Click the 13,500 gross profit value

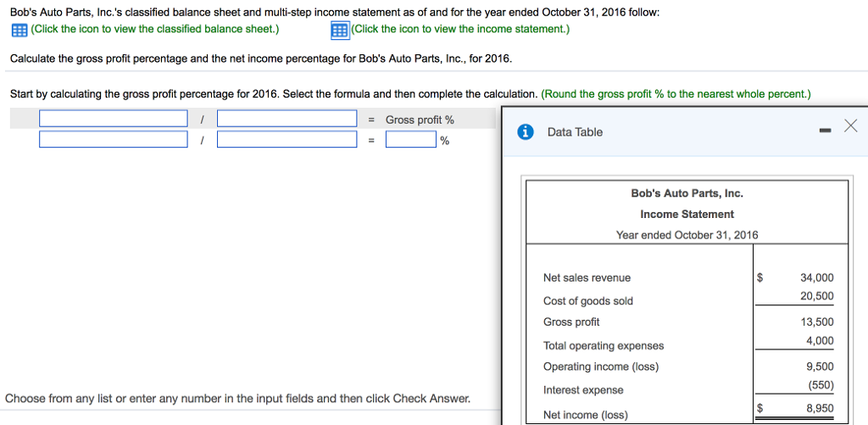click(816, 322)
